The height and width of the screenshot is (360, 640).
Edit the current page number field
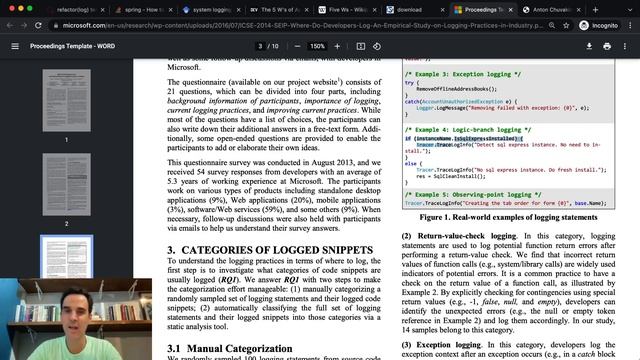point(260,46)
